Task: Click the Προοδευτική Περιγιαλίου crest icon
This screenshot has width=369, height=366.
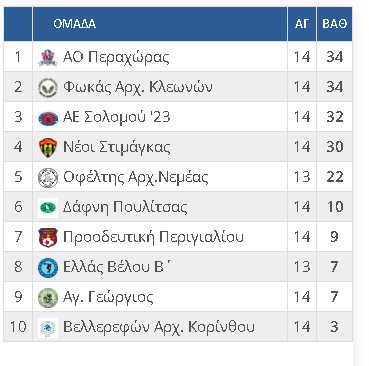Action: [x=48, y=237]
